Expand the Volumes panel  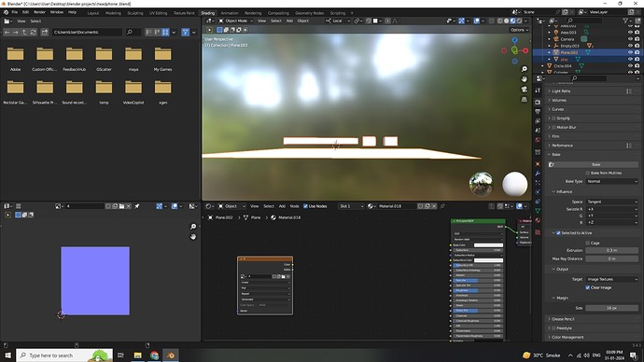[558, 100]
